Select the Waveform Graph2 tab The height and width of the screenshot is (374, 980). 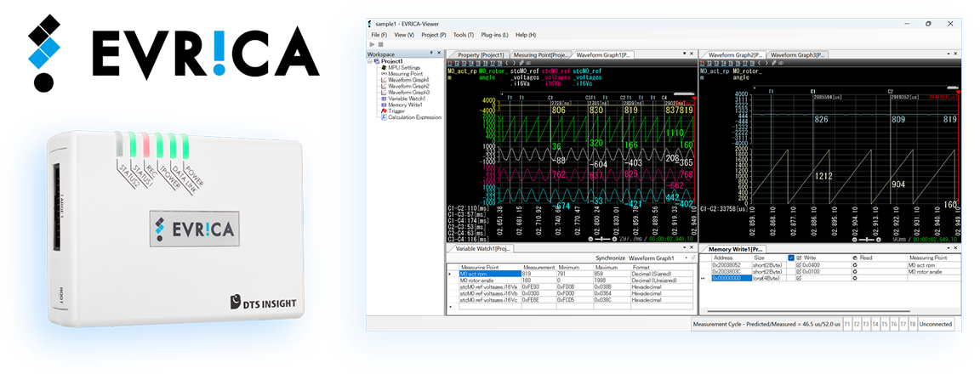(x=734, y=55)
